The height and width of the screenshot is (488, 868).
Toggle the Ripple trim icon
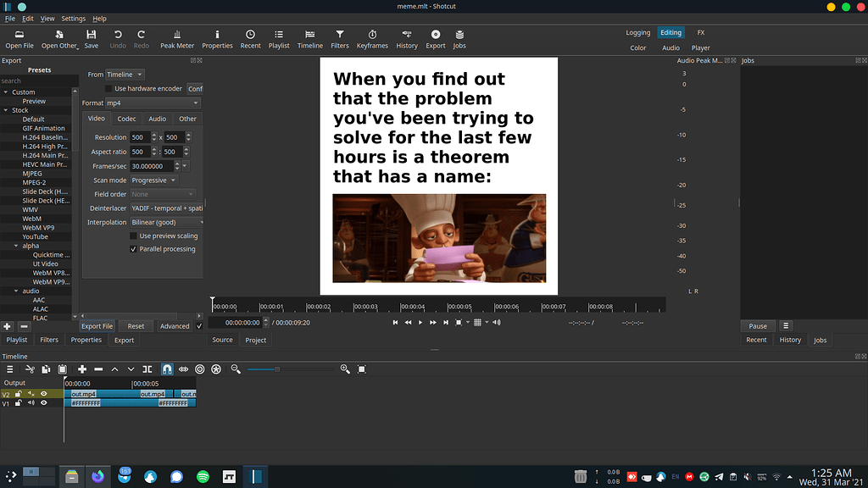(x=200, y=369)
